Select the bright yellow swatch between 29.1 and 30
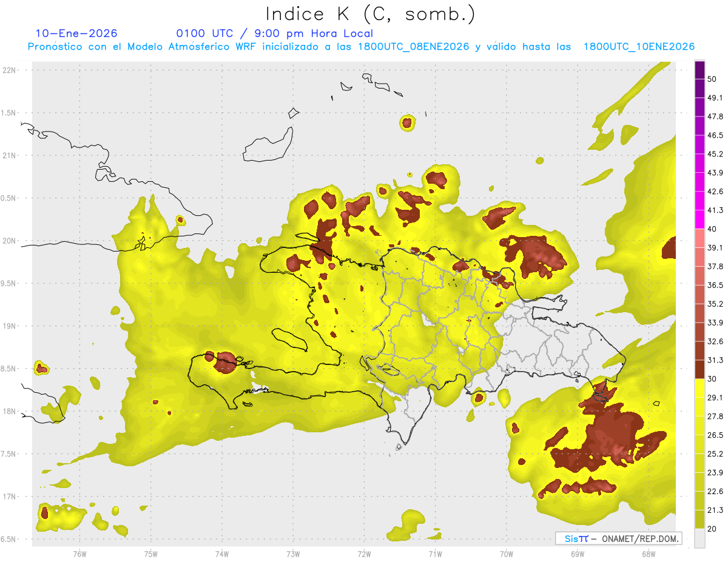This screenshot has height=562, width=728. pyautogui.click(x=700, y=389)
